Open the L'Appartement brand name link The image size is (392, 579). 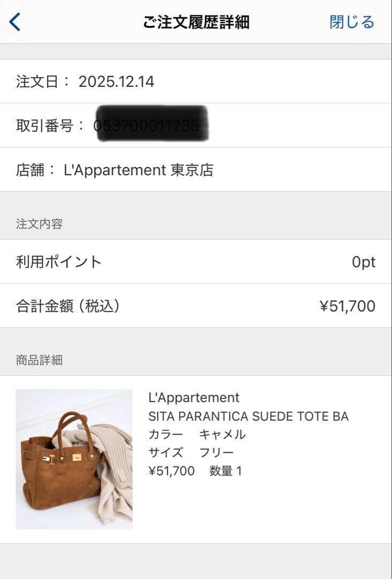click(x=193, y=398)
